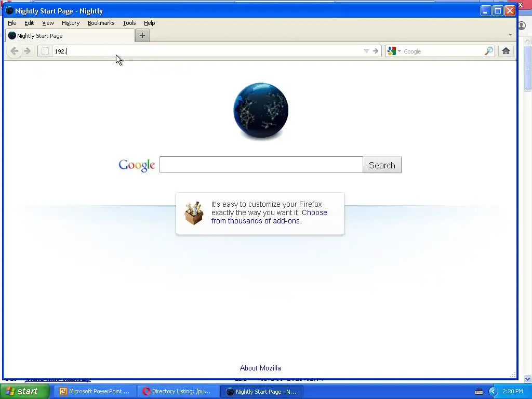Open the View menu
Screen dimensions: 532x399
pyautogui.click(x=48, y=23)
